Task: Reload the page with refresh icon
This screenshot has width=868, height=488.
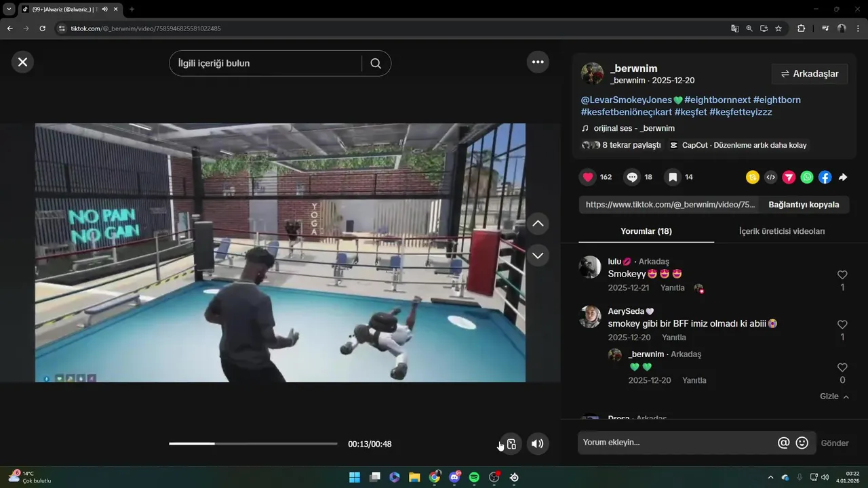Action: tap(42, 28)
